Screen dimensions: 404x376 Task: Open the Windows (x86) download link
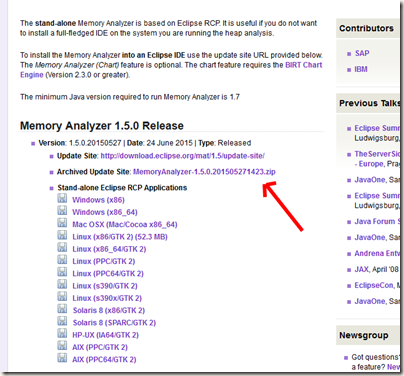[x=98, y=200]
